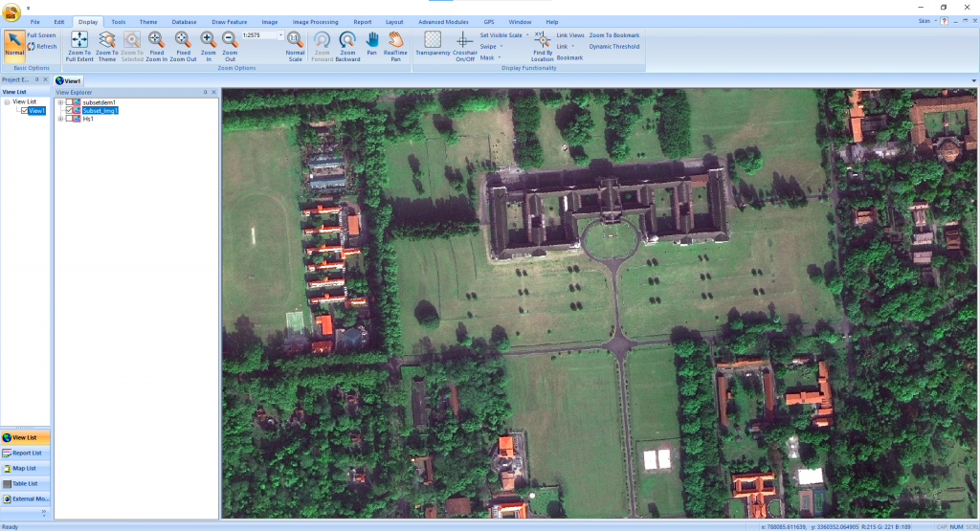Click the greyed Zoom To Selected icon
This screenshot has height=531, width=980.
pyautogui.click(x=132, y=40)
